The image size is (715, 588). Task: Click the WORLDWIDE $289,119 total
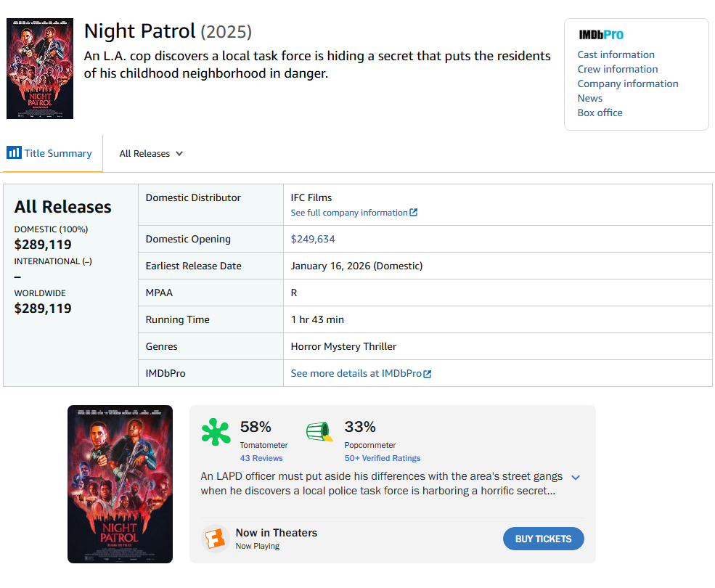[42, 309]
